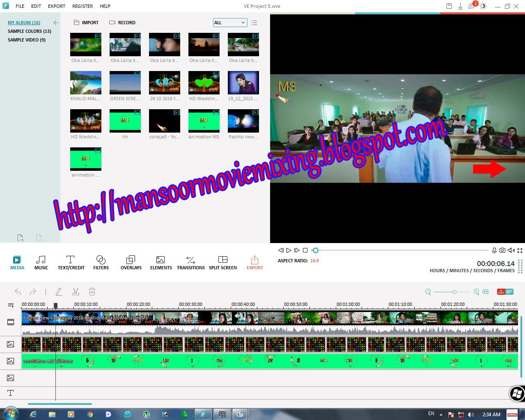
Task: Click the trash delete icon
Action: click(92, 292)
